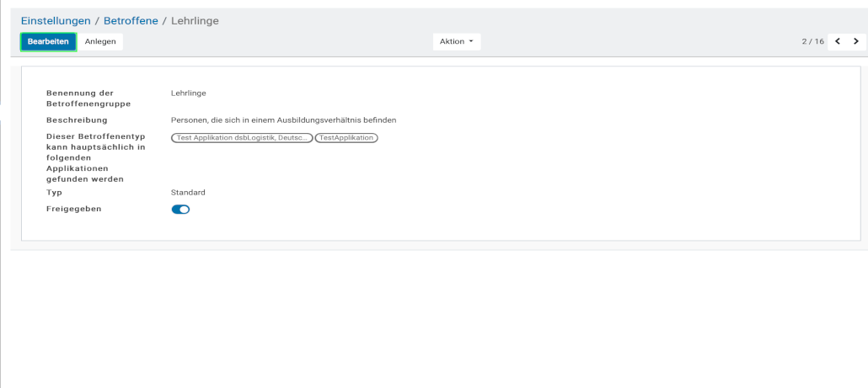Toggle the Freigegeben switch
The image size is (868, 388).
point(180,210)
